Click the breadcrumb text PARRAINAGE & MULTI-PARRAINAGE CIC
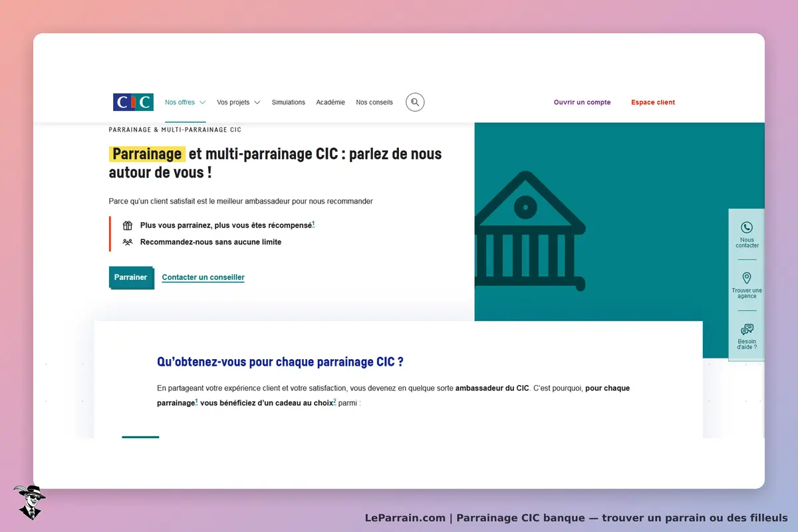 coord(175,130)
